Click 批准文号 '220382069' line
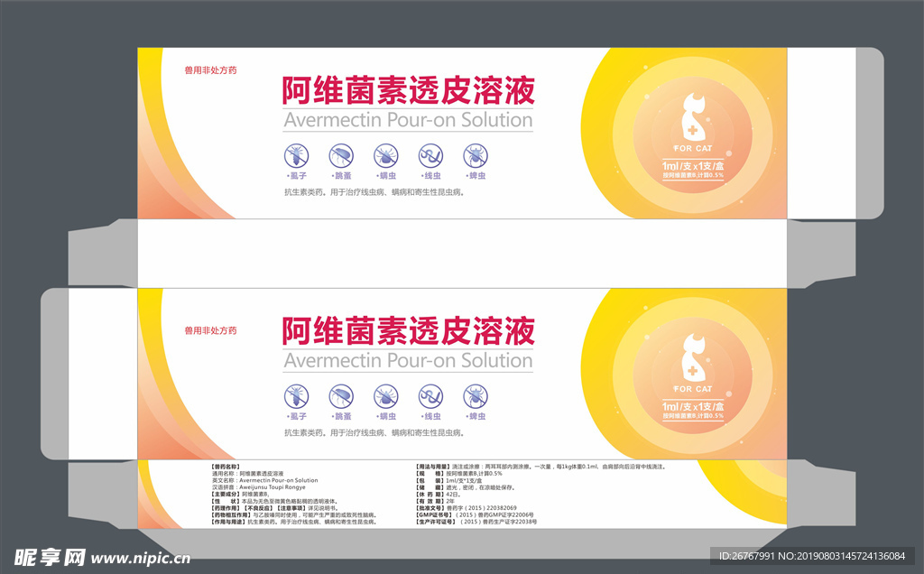This screenshot has width=924, height=574. 467,508
